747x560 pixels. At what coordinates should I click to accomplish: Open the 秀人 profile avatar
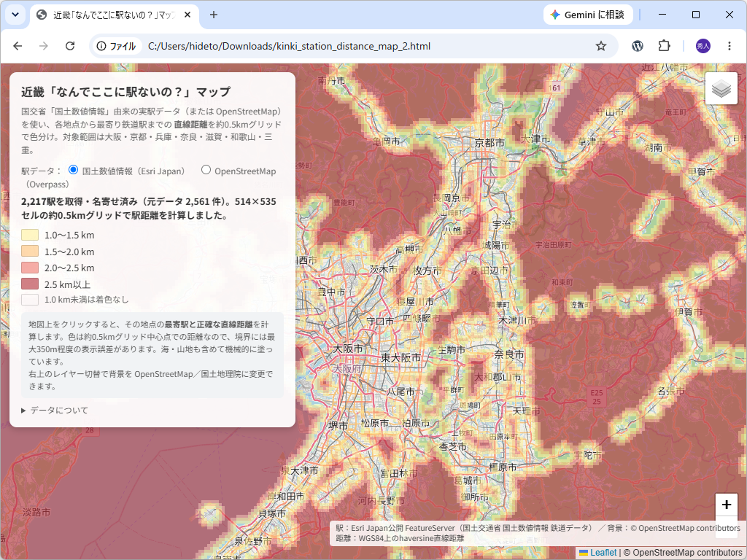(x=703, y=46)
